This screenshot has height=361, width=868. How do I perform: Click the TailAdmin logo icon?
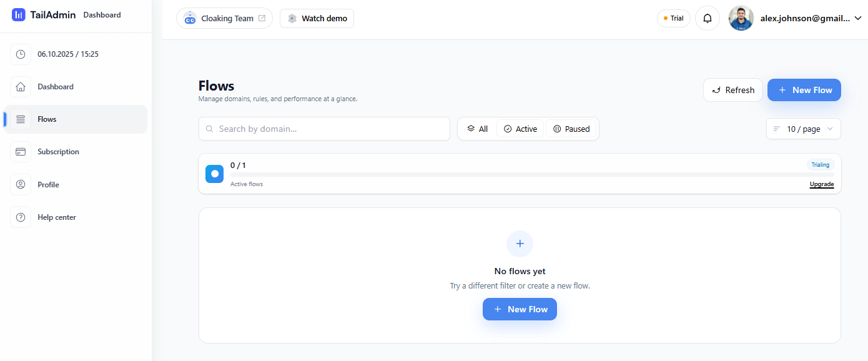19,14
